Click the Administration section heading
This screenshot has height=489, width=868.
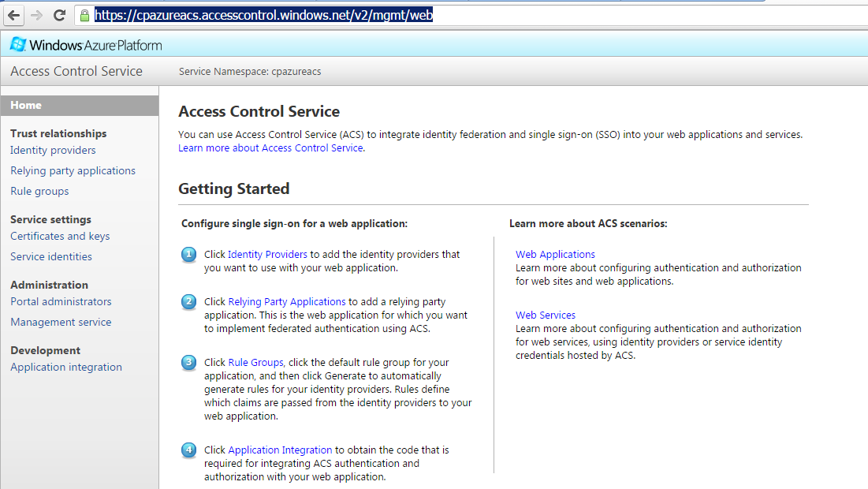pos(49,285)
